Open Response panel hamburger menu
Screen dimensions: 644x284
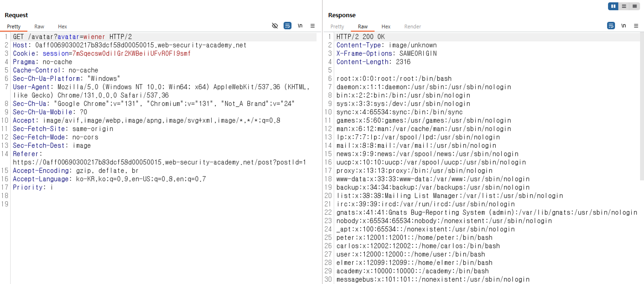[x=636, y=26]
